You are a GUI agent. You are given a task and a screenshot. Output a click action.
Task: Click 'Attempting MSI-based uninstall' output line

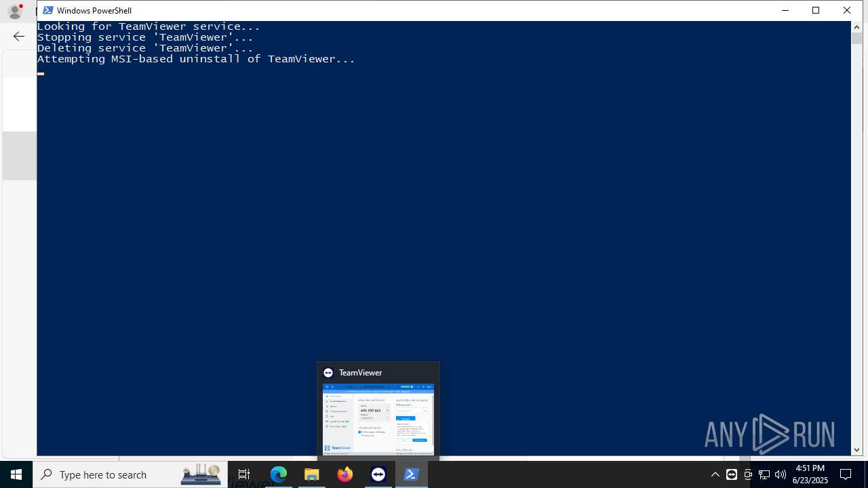[x=196, y=59]
